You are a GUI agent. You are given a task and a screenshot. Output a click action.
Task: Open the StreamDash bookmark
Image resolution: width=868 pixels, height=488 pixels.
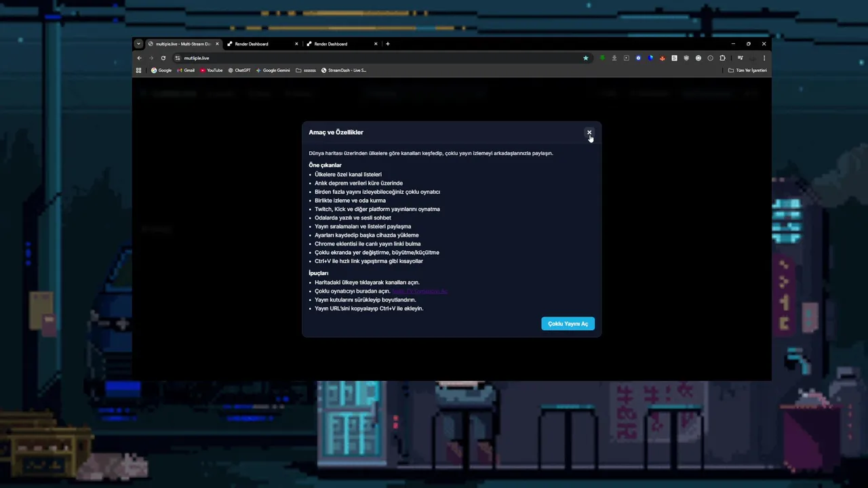(x=344, y=70)
